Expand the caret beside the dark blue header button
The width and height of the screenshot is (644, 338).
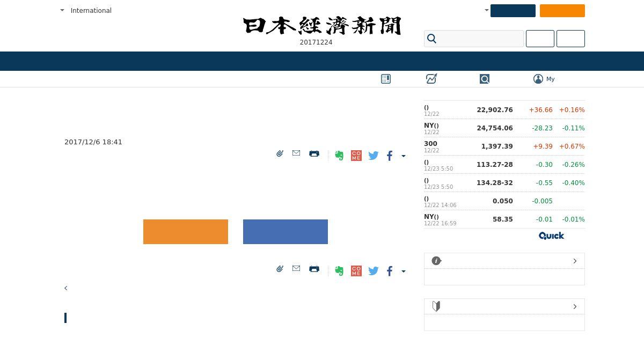(487, 10)
